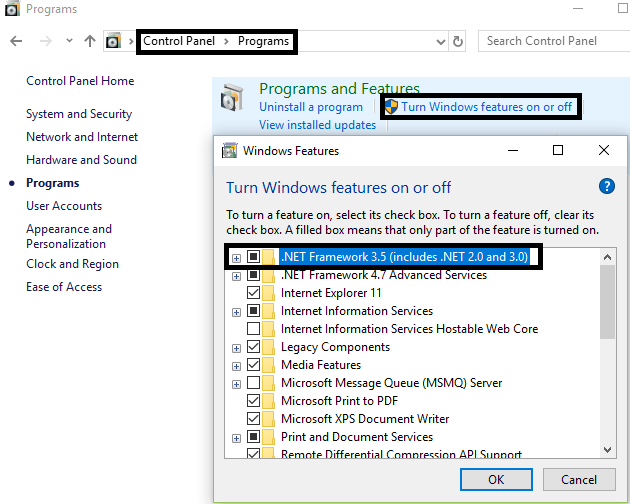
Task: Click the Search Control Panel field
Action: [x=554, y=41]
